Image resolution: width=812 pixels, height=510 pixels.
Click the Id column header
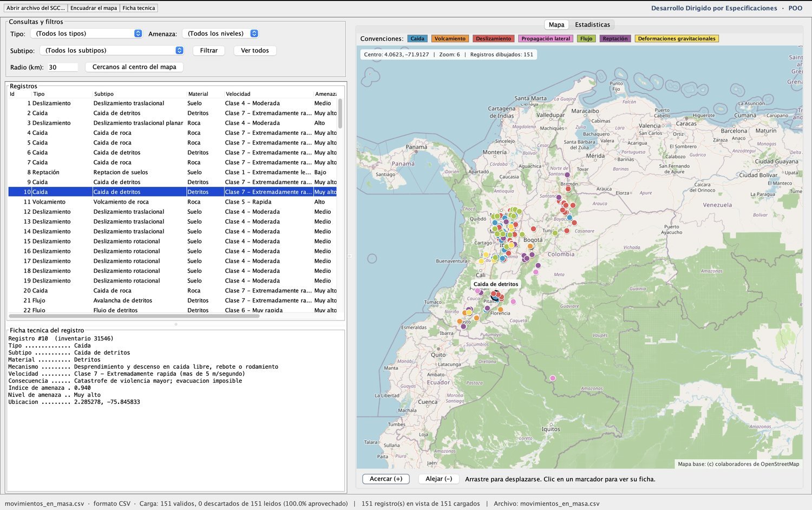click(19, 94)
